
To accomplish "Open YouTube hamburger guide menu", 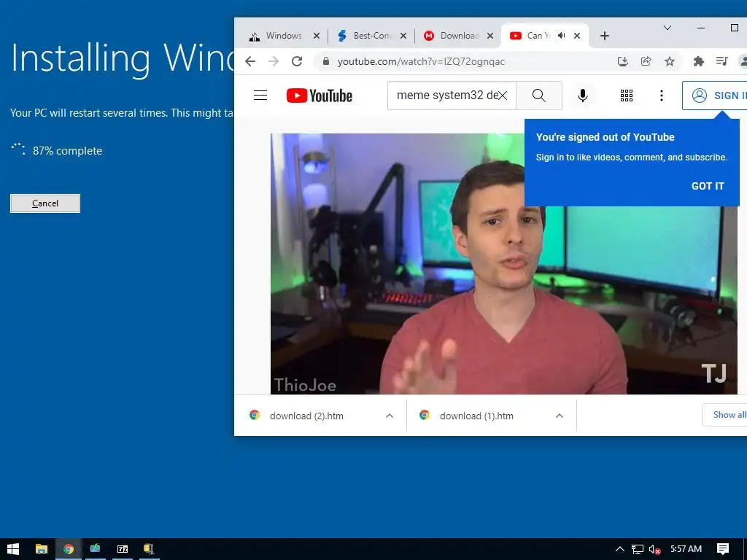I will point(260,96).
